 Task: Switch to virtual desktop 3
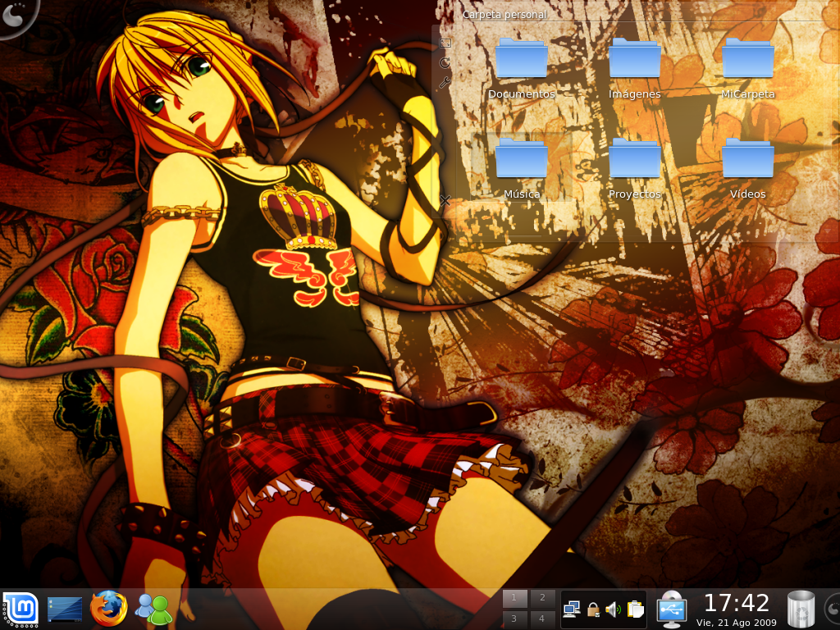[514, 619]
